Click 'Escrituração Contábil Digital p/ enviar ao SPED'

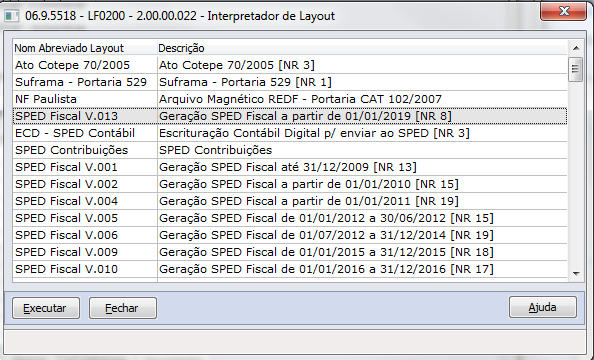pyautogui.click(x=294, y=133)
